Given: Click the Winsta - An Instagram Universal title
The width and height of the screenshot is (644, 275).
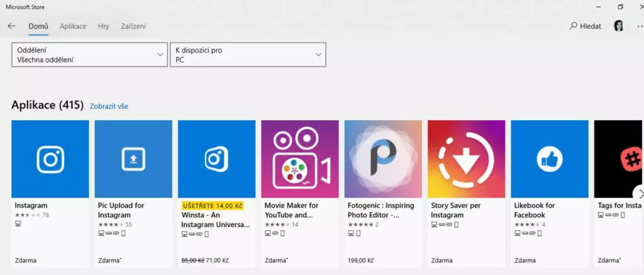Looking at the screenshot, I should coord(216,220).
